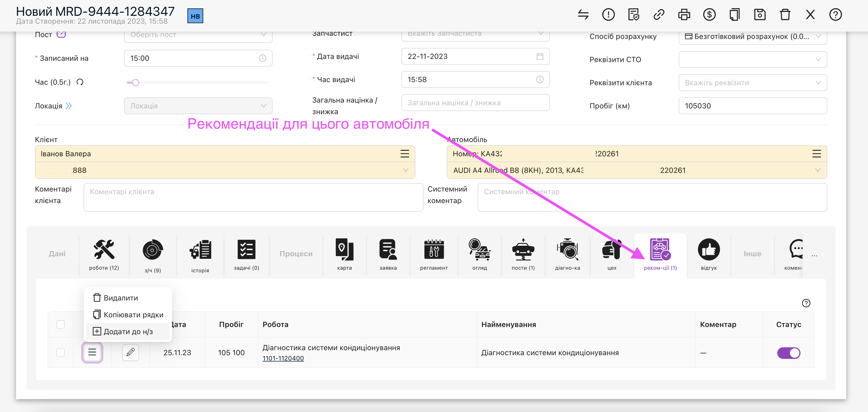Open the роботи (12) tab

coord(104,255)
